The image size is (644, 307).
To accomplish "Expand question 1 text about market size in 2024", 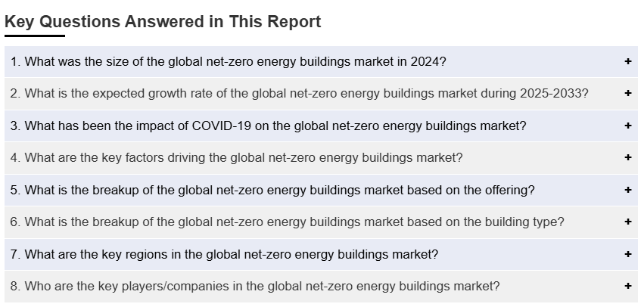I will click(228, 61).
